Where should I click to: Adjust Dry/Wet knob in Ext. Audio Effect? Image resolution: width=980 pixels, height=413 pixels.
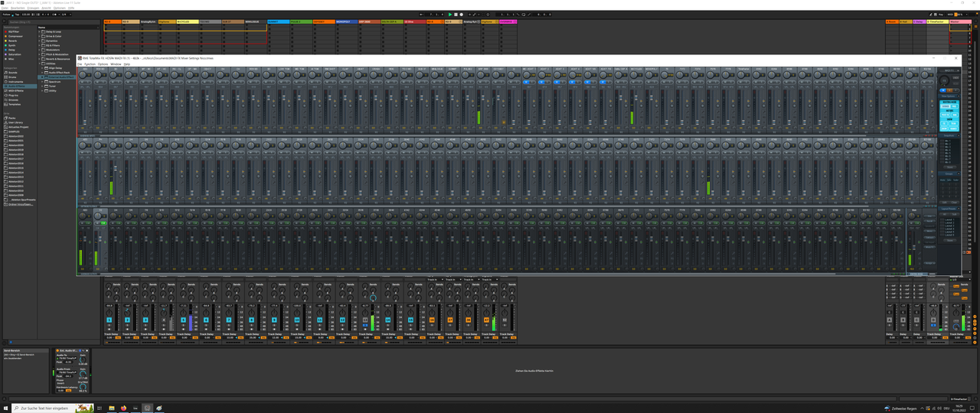[83, 386]
